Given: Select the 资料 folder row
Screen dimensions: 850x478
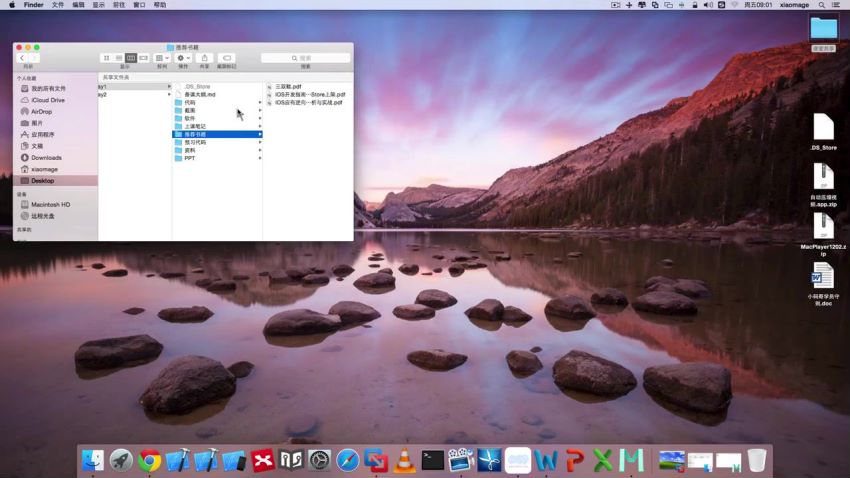Looking at the screenshot, I should click(217, 150).
